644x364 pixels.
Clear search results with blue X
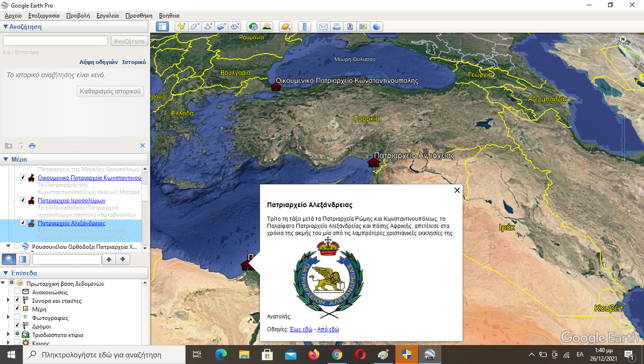click(142, 146)
